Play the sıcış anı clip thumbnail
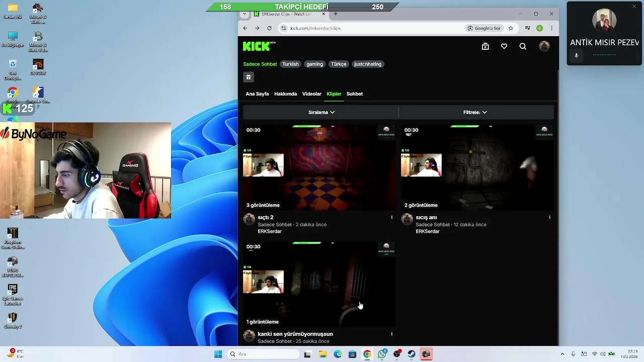This screenshot has width=644, height=362. point(477,168)
